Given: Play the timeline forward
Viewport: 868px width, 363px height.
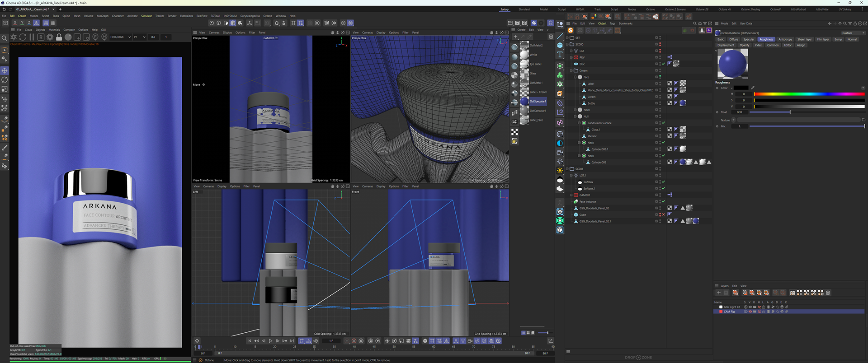Looking at the screenshot, I should point(270,341).
